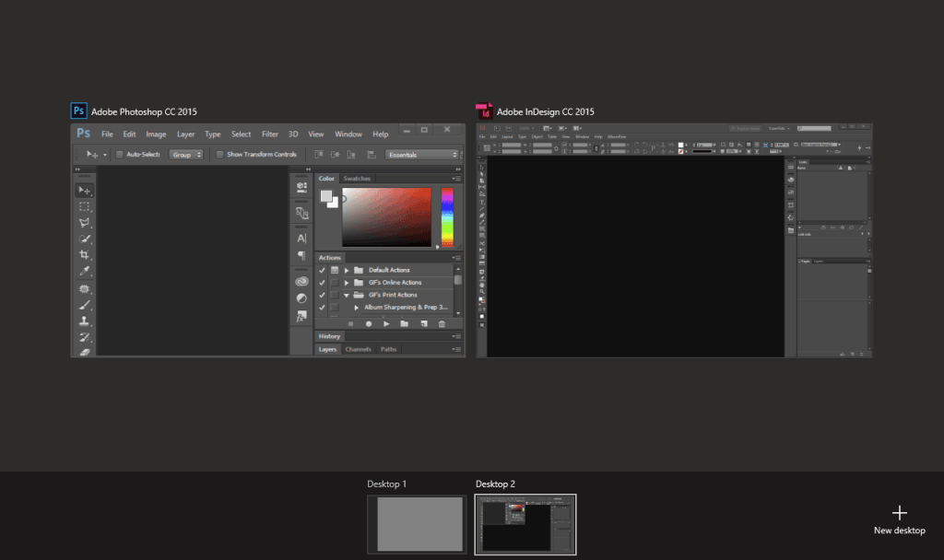The width and height of the screenshot is (944, 560).
Task: Open the Essentials workspace dropdown
Action: [x=422, y=155]
